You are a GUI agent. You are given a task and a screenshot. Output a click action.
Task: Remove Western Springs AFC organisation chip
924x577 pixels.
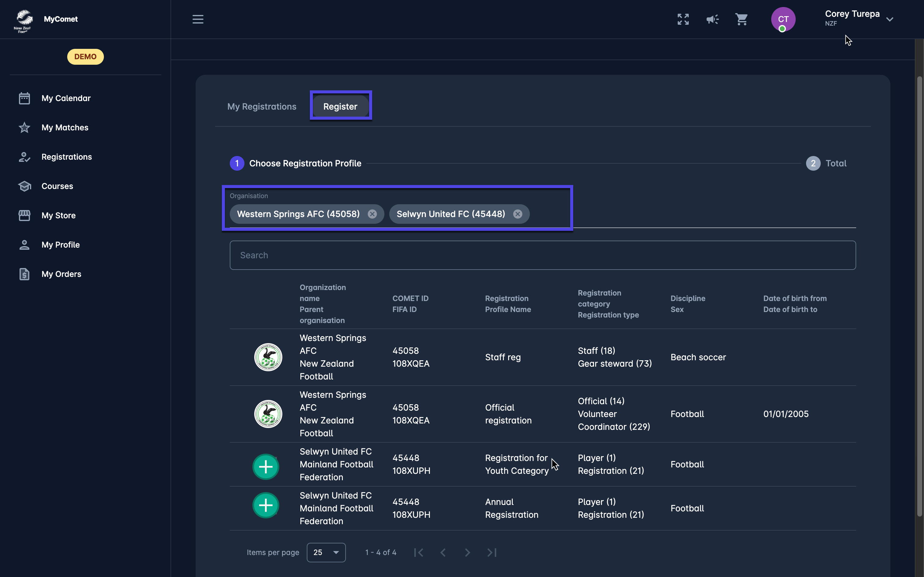click(372, 214)
